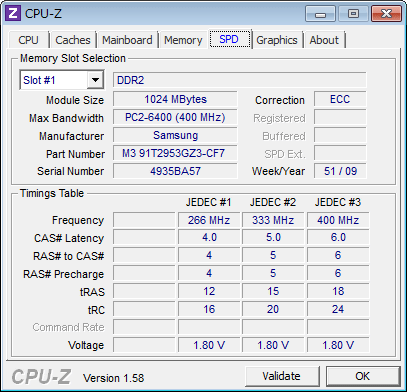407x392 pixels.
Task: Minimize the CPU-Z window
Action: point(321,14)
